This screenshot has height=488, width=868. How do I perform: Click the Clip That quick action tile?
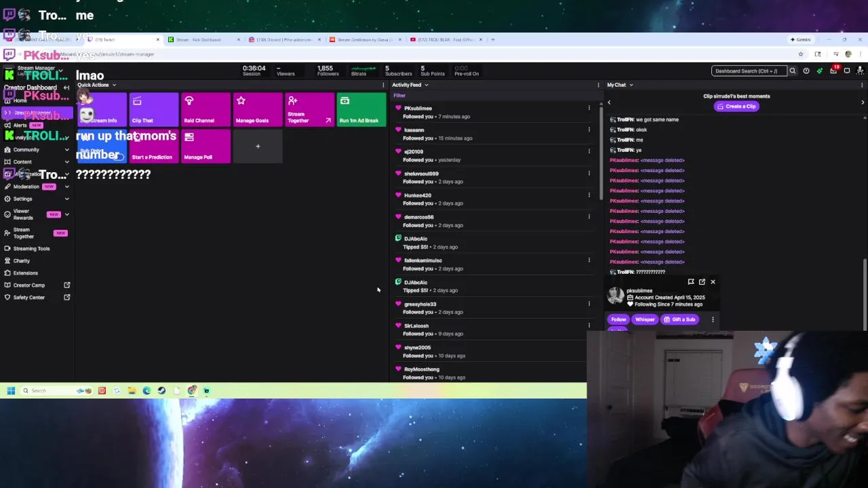click(x=153, y=109)
